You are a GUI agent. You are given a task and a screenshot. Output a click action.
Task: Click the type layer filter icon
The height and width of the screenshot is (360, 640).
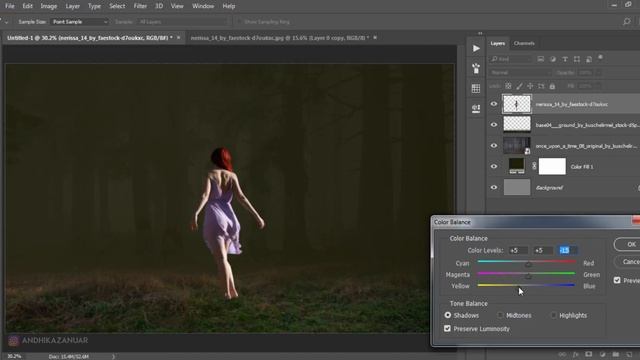pos(565,59)
